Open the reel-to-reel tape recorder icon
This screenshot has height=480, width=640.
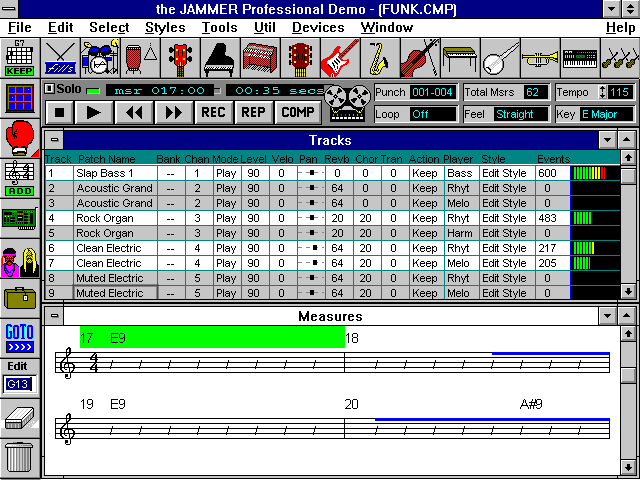[346, 103]
